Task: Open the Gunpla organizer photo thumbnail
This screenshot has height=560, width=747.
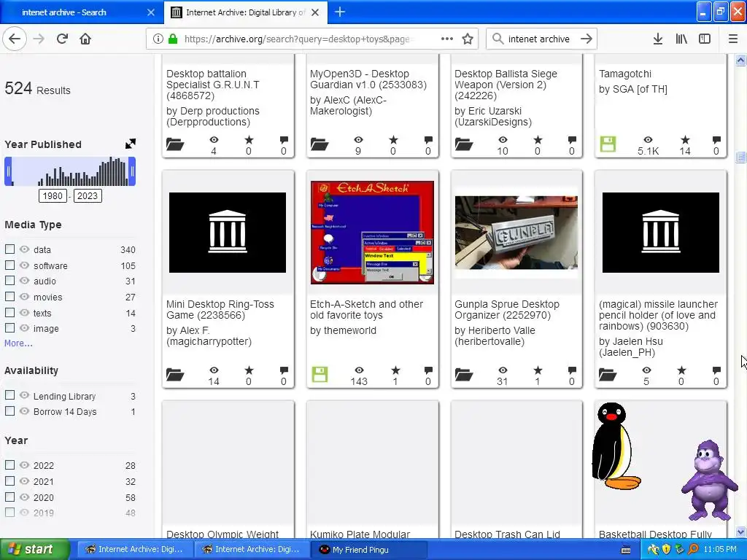Action: coord(516,233)
